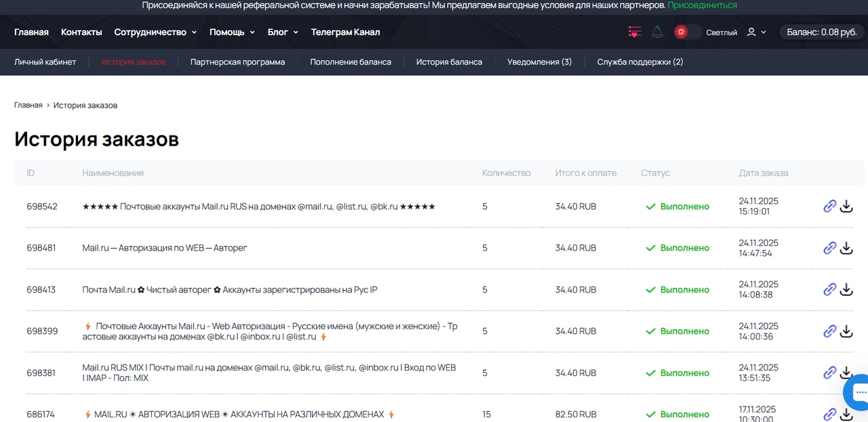Click the Выполнено status of order 698542

click(x=677, y=207)
